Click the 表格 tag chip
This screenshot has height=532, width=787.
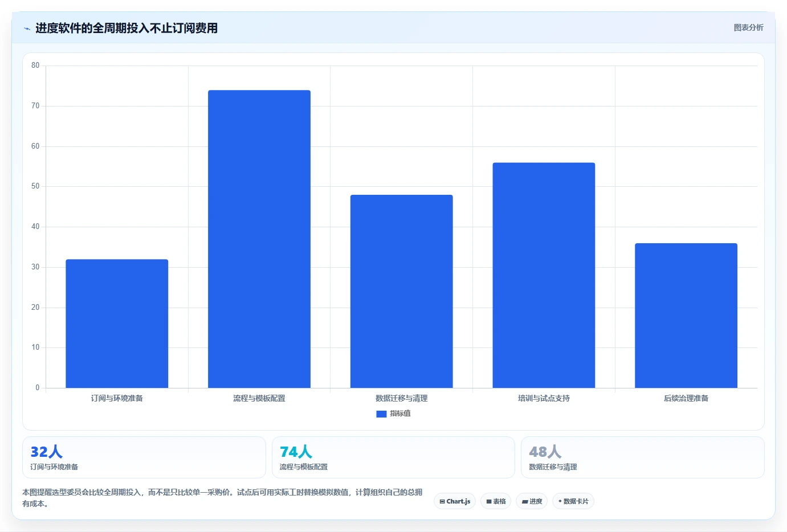click(496, 501)
